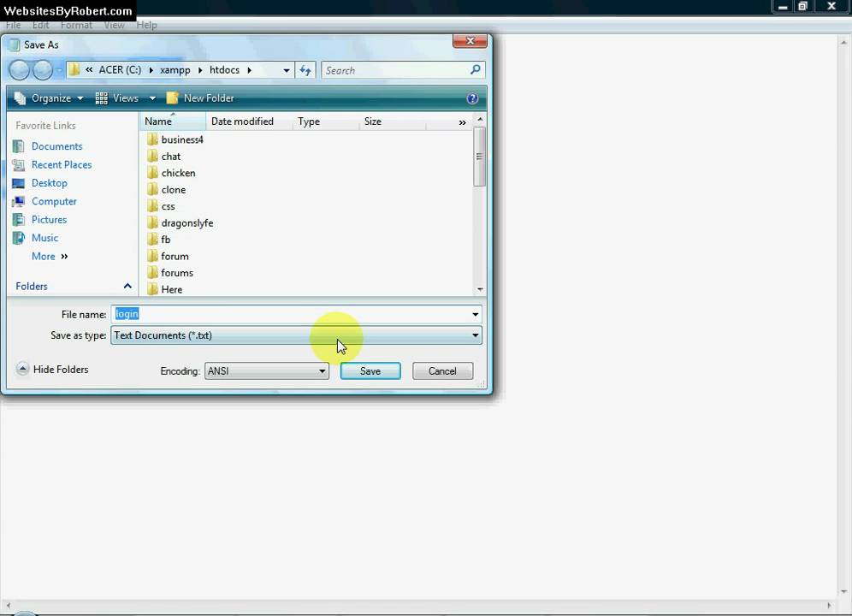The width and height of the screenshot is (852, 616).
Task: Click the Hide Folders round arrow icon
Action: (22, 369)
